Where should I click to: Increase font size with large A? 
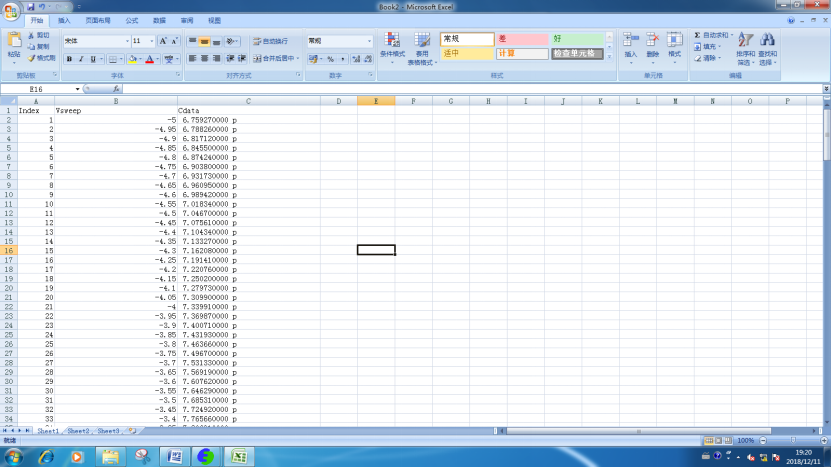coord(163,41)
